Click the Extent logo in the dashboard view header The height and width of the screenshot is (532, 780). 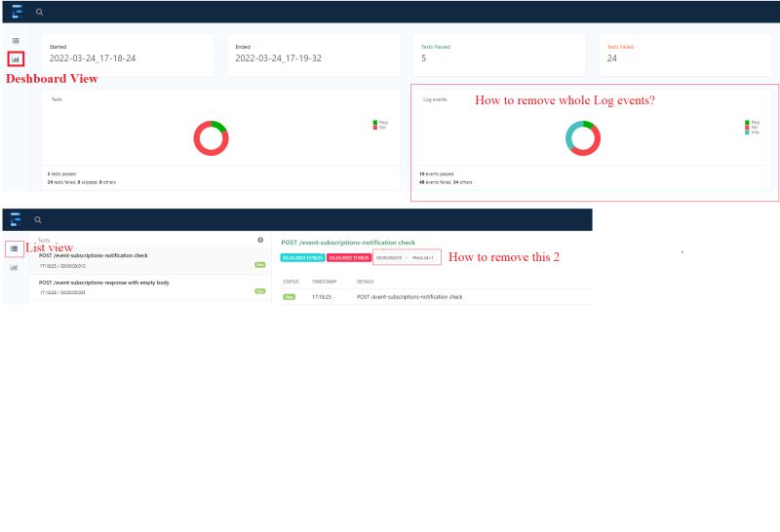(17, 12)
